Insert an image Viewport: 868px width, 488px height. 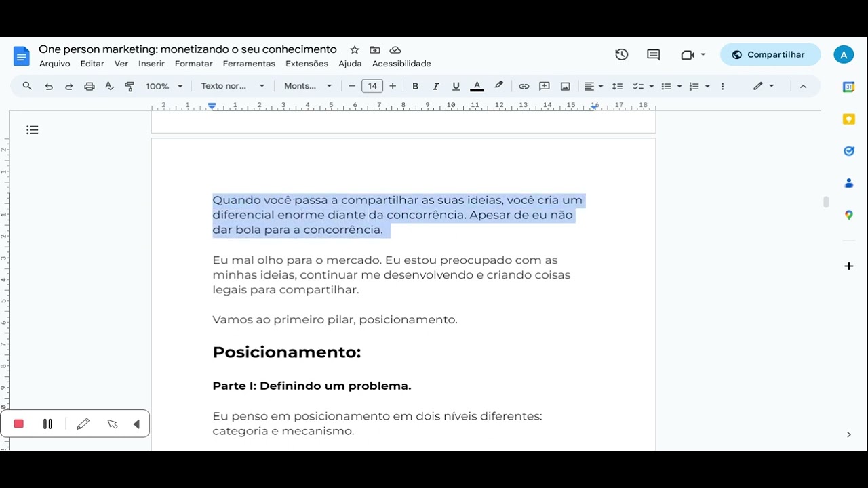(x=565, y=86)
